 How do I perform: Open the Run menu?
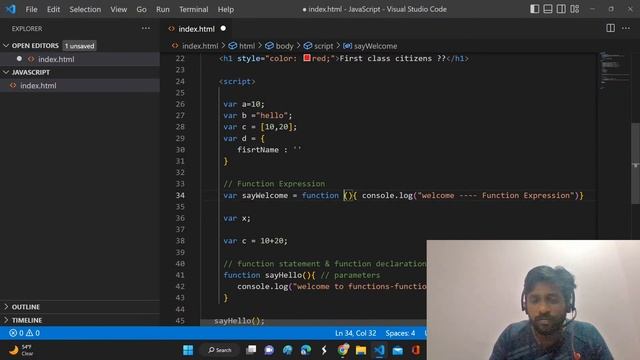[x=162, y=9]
